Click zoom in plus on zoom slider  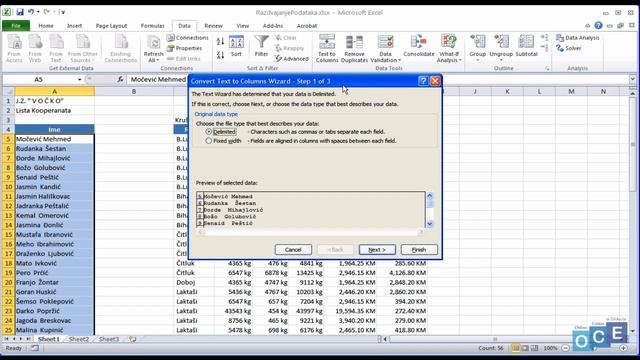pos(623,348)
